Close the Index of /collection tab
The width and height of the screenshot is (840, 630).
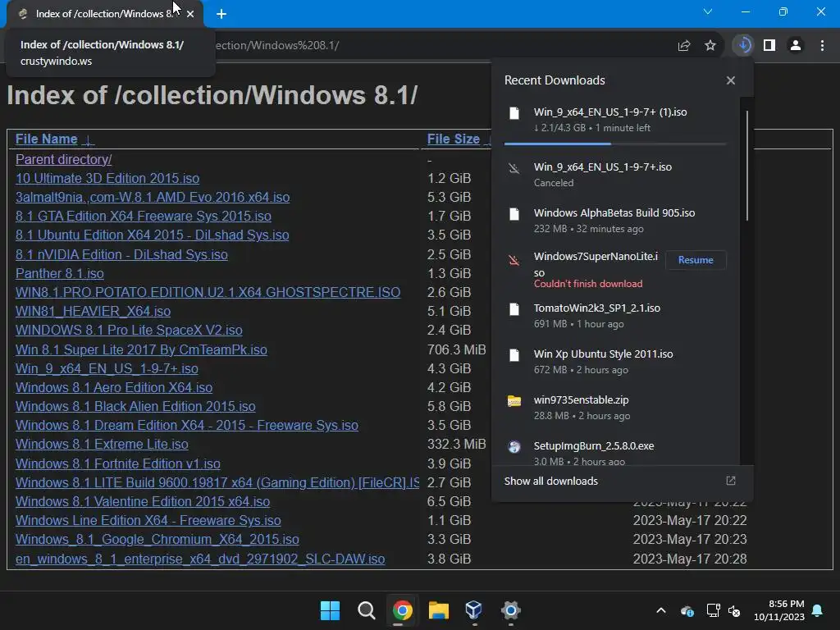pos(190,14)
